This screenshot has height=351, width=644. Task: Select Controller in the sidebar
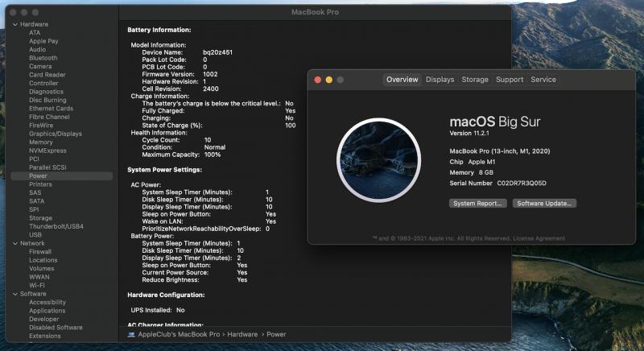pos(43,84)
